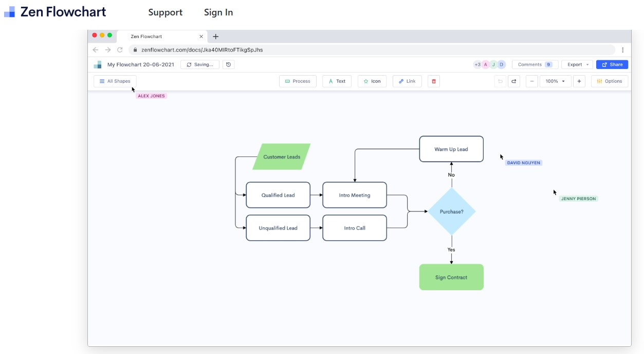Click the Support menu item
644x354 pixels.
165,12
